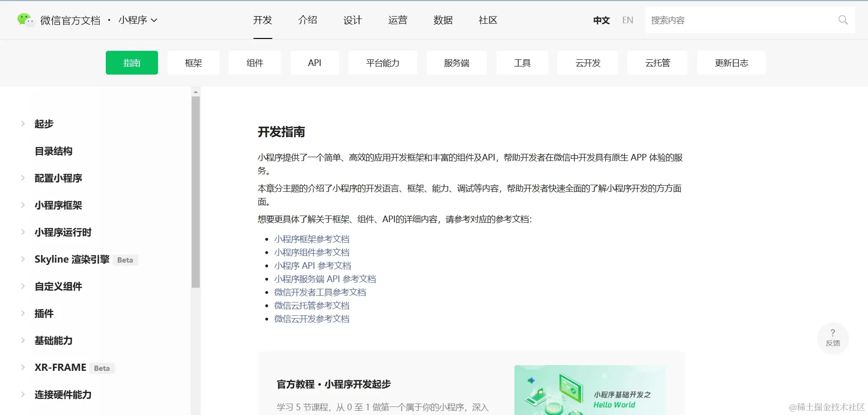Switch to the 设计 top tab
868x415 pixels.
(x=353, y=20)
